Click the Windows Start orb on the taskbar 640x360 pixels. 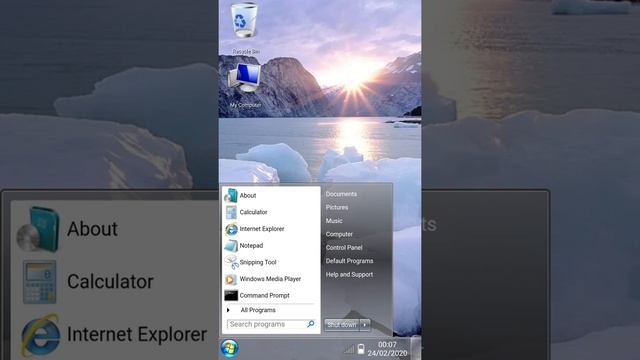point(229,349)
